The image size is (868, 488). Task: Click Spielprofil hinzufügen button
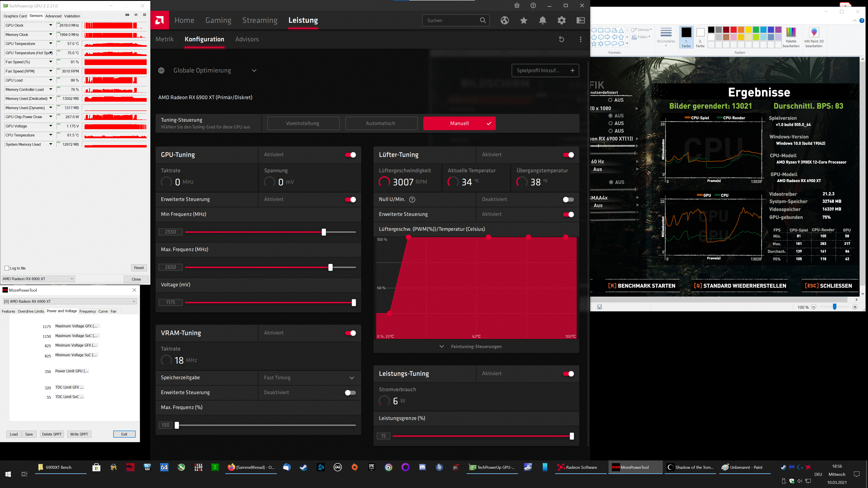click(545, 70)
